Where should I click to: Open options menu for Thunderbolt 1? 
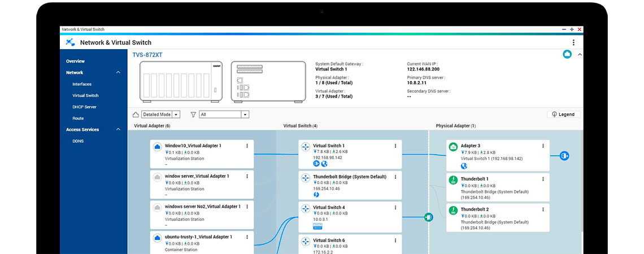point(543,179)
